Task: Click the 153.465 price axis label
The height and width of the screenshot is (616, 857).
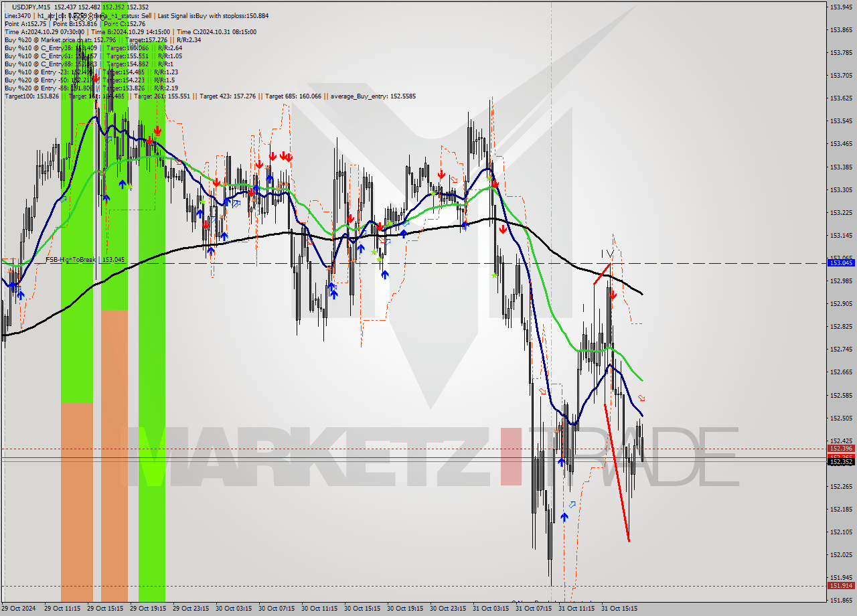Action: coord(841,143)
